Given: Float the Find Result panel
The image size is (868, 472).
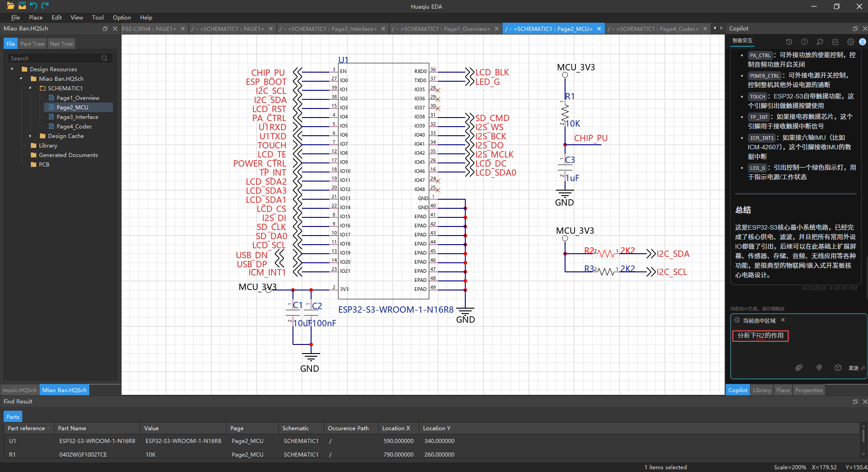Looking at the screenshot, I should tap(855, 402).
